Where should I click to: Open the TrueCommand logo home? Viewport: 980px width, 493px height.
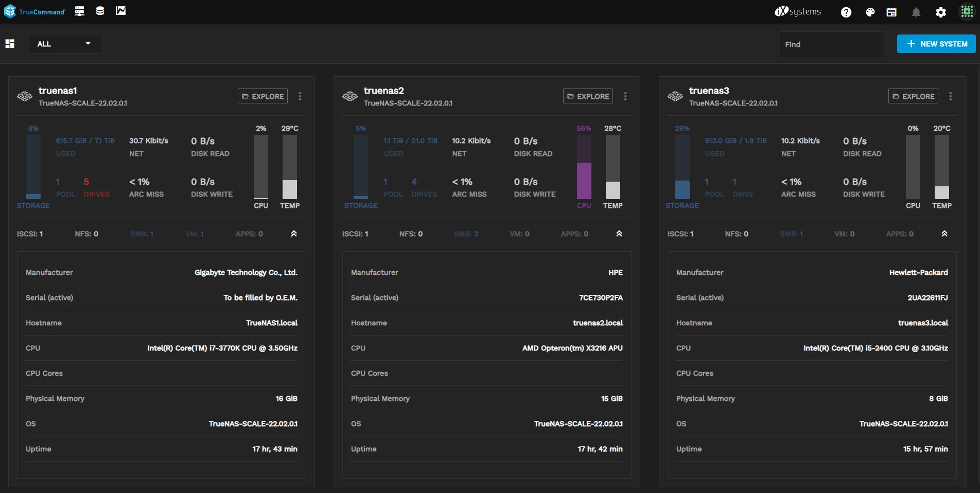point(34,11)
